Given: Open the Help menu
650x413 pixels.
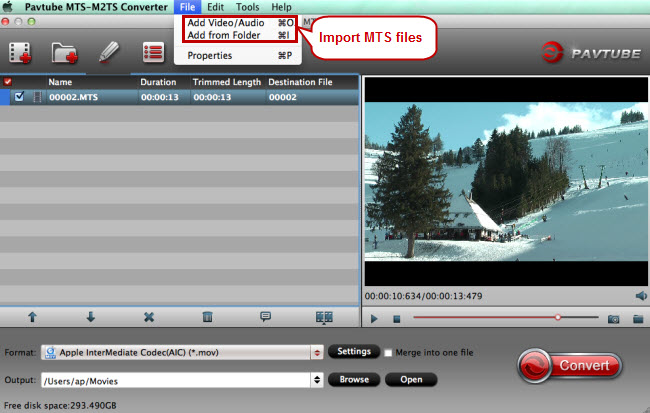Looking at the screenshot, I should (281, 7).
